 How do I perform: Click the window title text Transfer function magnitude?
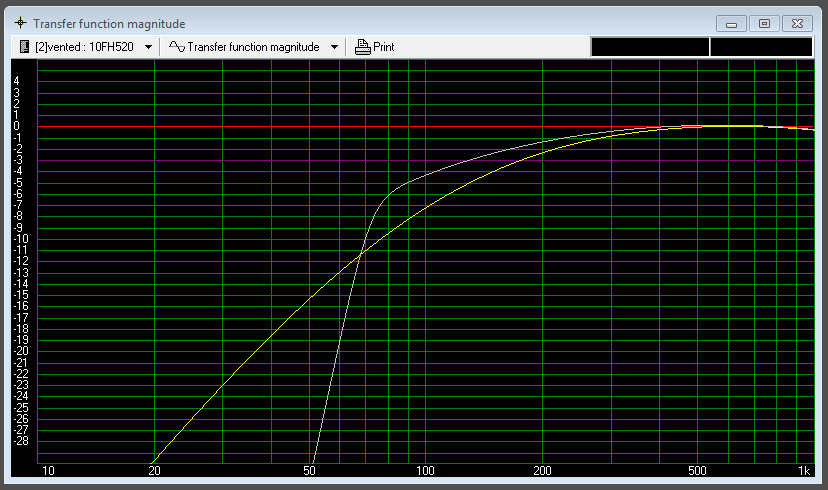(109, 24)
